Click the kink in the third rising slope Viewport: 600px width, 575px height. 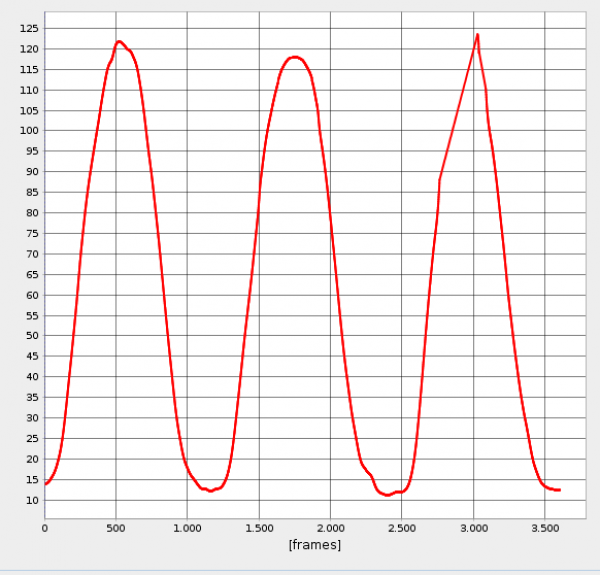pyautogui.click(x=439, y=179)
